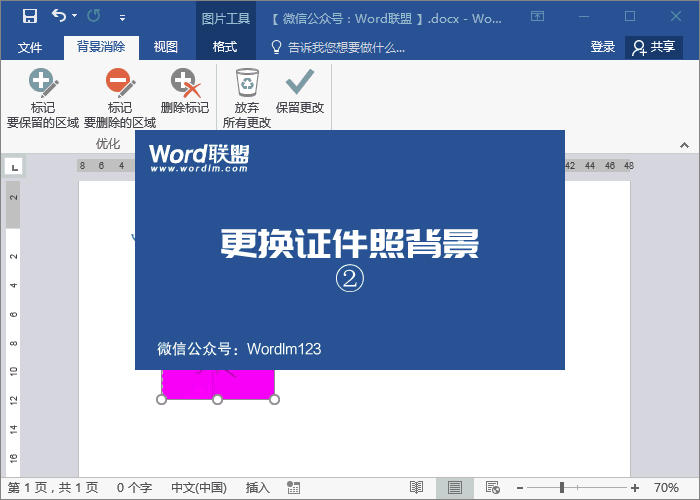Image resolution: width=700 pixels, height=500 pixels.
Task: Click the bottom-middle picture selection handle
Action: [217, 400]
